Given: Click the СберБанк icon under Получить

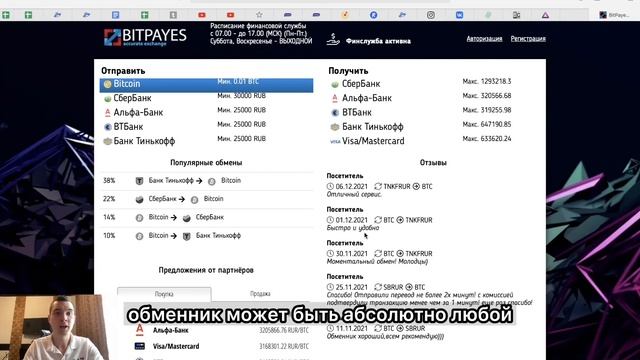Looking at the screenshot, I should click(x=335, y=84).
